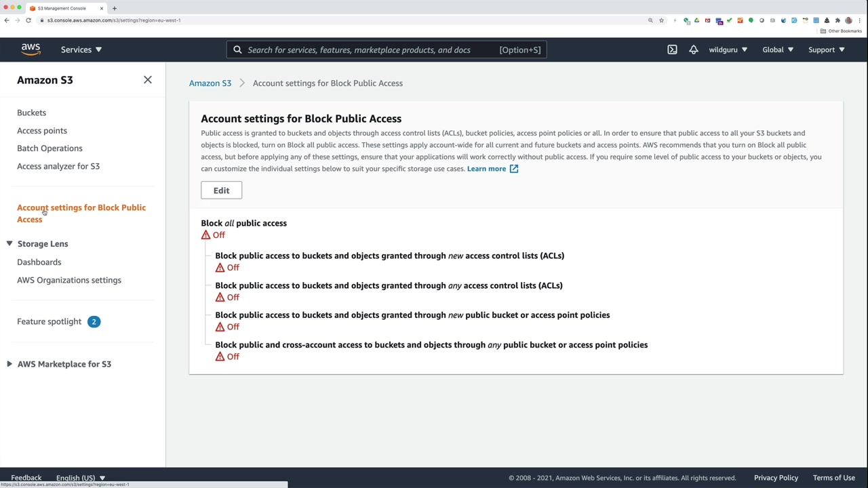The height and width of the screenshot is (488, 868).
Task: Open the wildguru account dropdown
Action: pyautogui.click(x=728, y=49)
